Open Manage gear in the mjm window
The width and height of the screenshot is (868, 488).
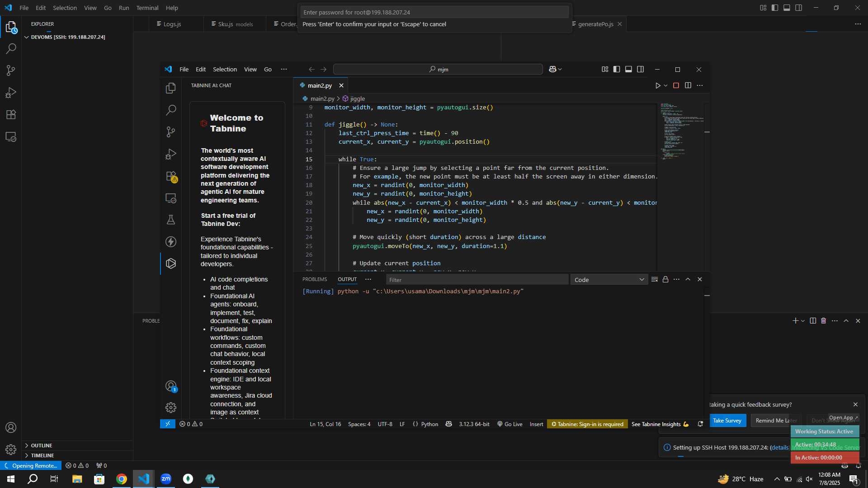point(171,408)
